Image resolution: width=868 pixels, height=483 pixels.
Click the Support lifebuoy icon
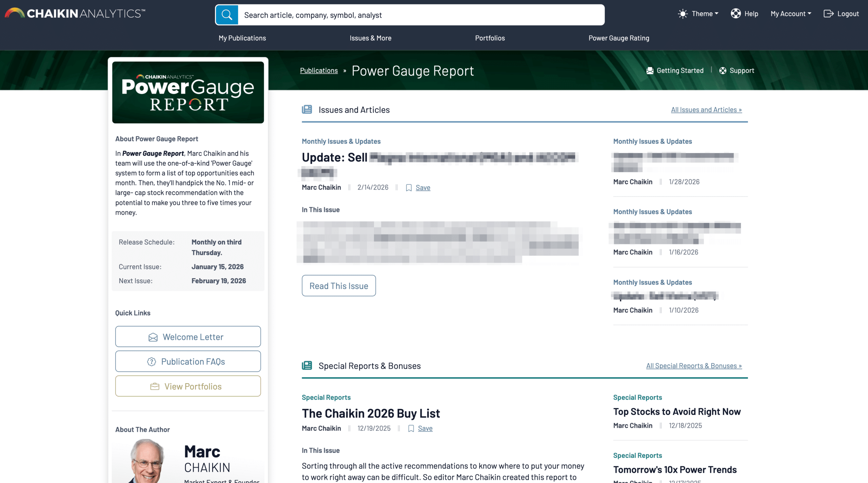click(x=723, y=71)
